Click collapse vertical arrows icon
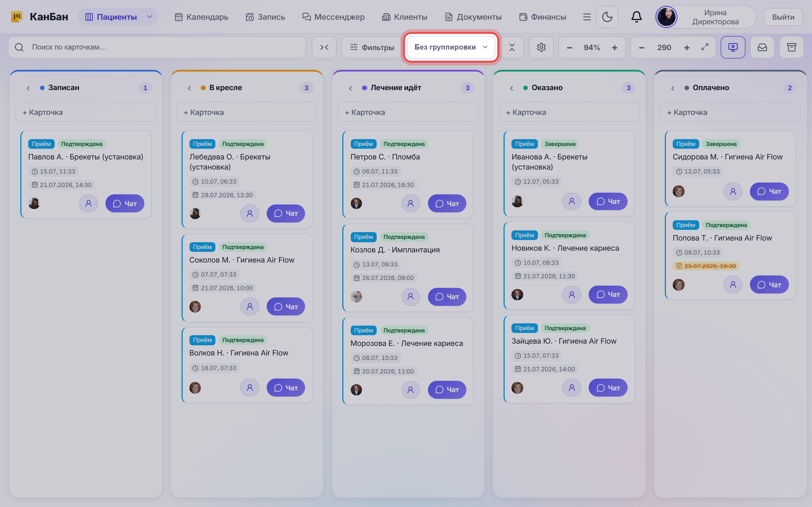Image resolution: width=812 pixels, height=507 pixels. pos(512,47)
